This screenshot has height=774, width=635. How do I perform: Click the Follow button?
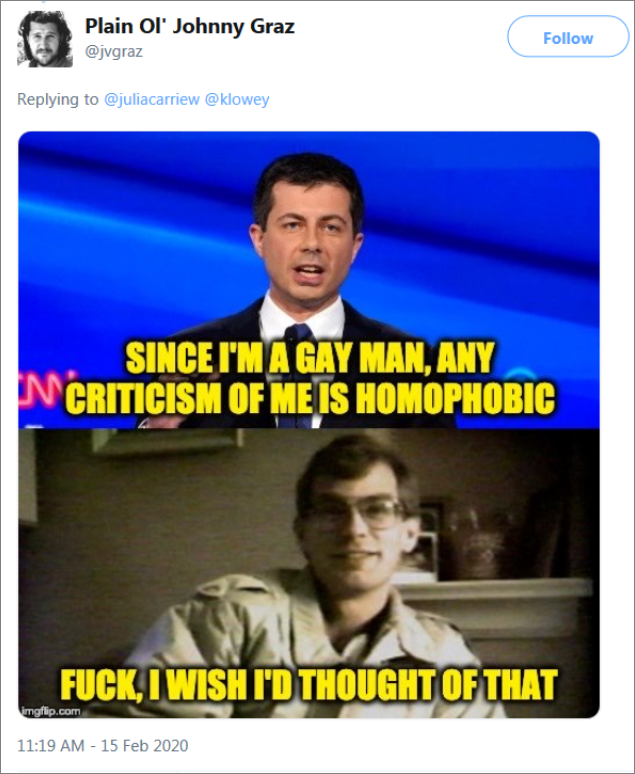point(568,37)
